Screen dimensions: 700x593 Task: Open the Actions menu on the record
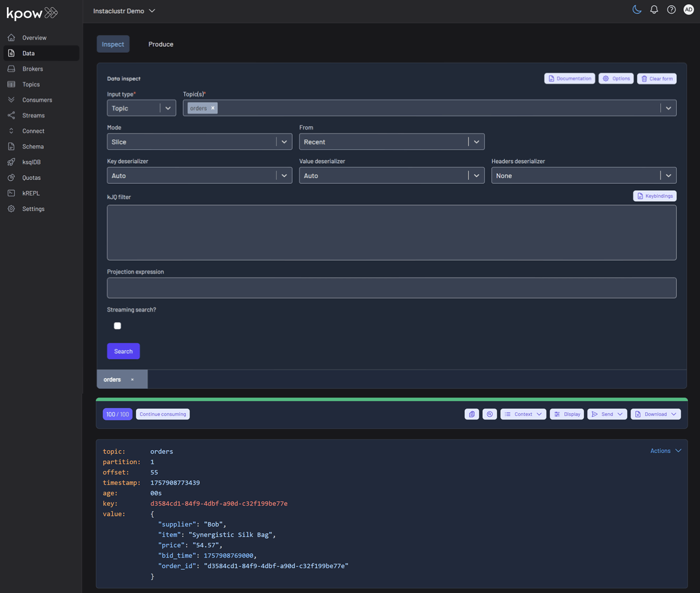(x=665, y=451)
